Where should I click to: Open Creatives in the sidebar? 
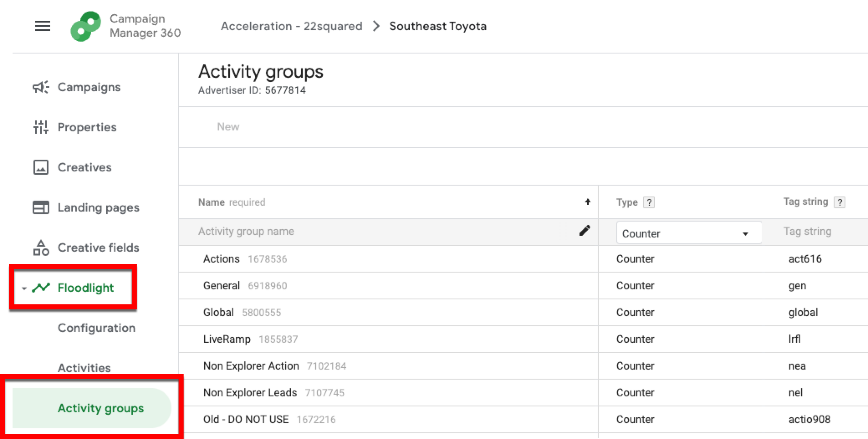click(84, 167)
